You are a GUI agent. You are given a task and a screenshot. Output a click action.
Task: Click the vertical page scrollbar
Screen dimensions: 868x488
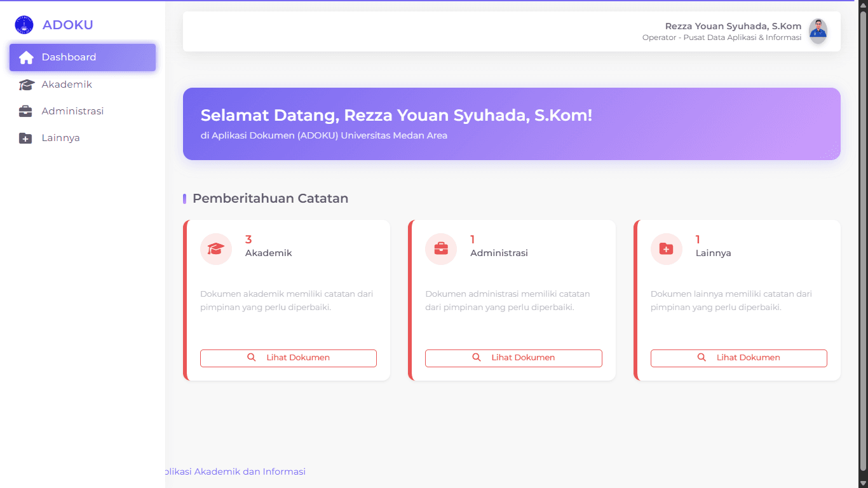pyautogui.click(x=863, y=241)
